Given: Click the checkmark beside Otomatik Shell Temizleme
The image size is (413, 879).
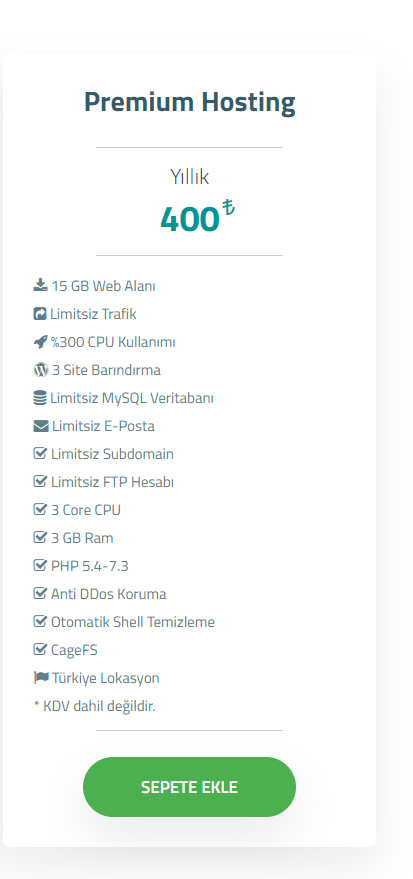Looking at the screenshot, I should pos(40,622).
